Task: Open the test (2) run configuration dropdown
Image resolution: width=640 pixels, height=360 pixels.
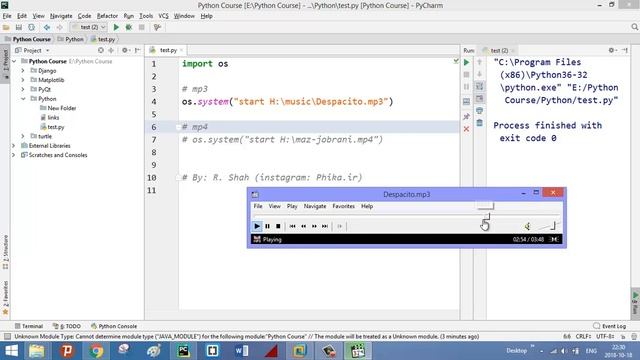Action: [89, 27]
